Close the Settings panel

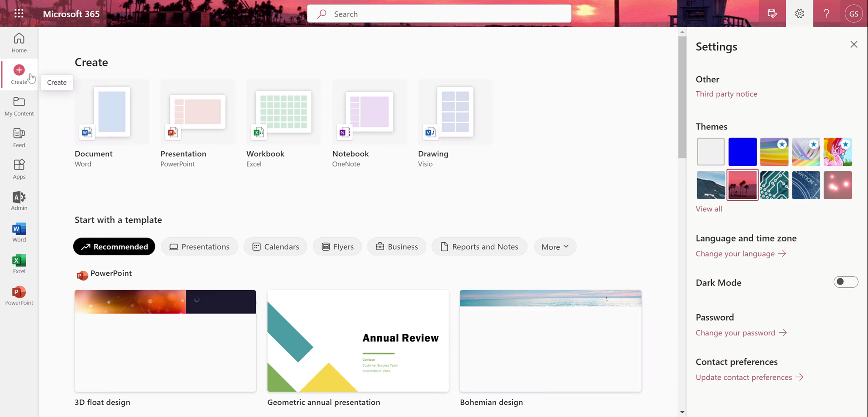coord(854,44)
